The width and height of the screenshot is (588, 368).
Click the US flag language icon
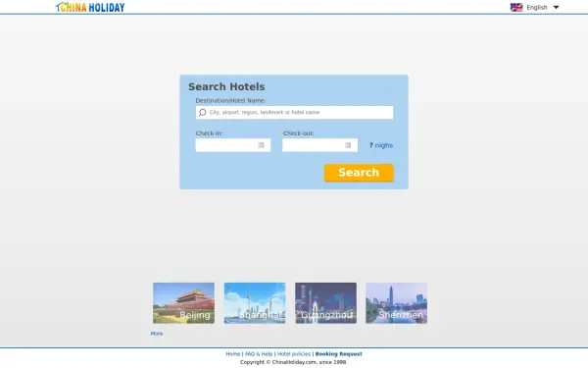pos(516,7)
